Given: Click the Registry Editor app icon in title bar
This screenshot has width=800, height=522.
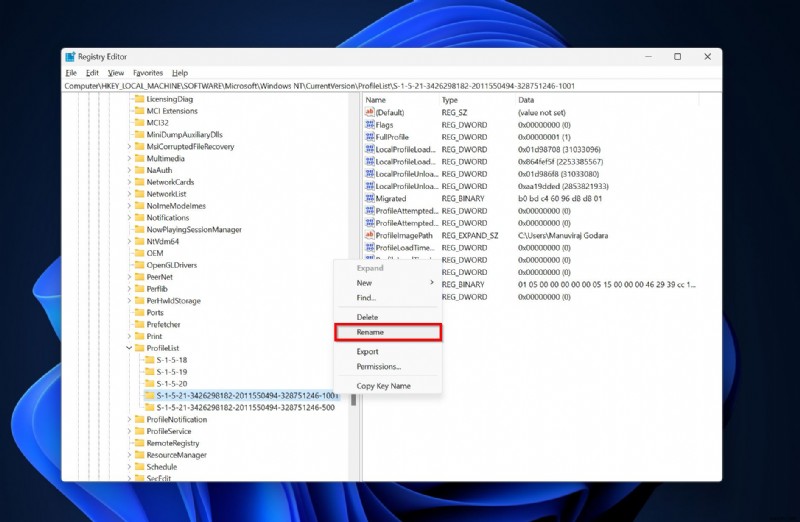Looking at the screenshot, I should click(70, 57).
